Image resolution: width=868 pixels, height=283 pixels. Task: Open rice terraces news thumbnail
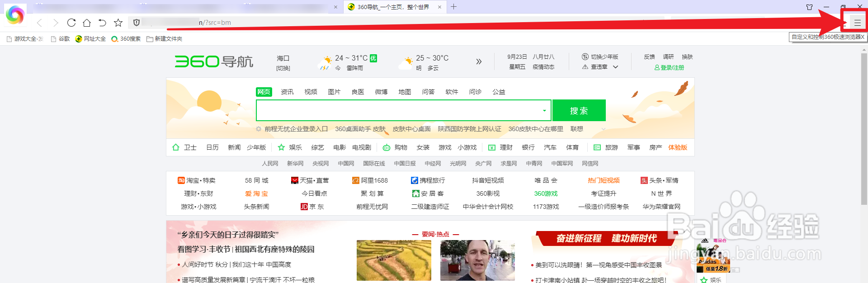[x=394, y=260]
